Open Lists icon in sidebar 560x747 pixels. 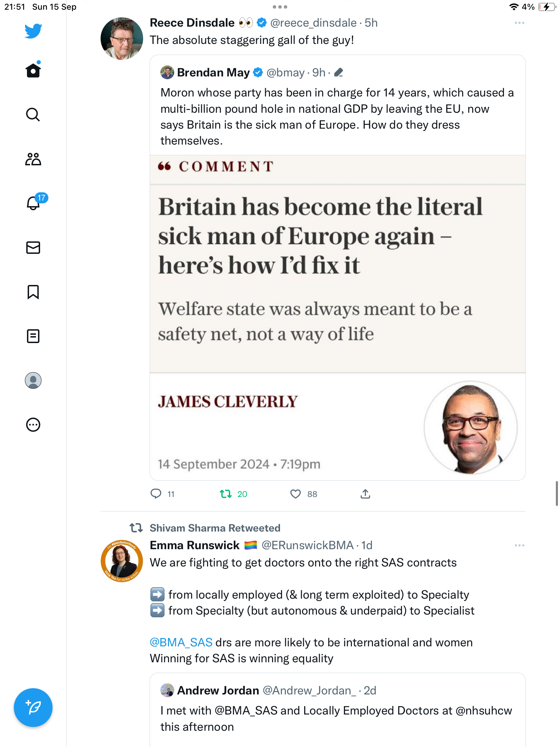(x=33, y=336)
